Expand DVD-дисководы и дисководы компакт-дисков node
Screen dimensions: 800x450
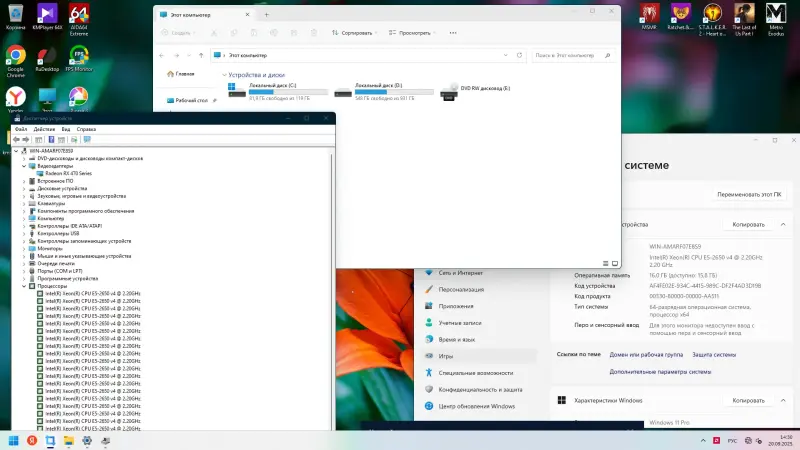24,159
